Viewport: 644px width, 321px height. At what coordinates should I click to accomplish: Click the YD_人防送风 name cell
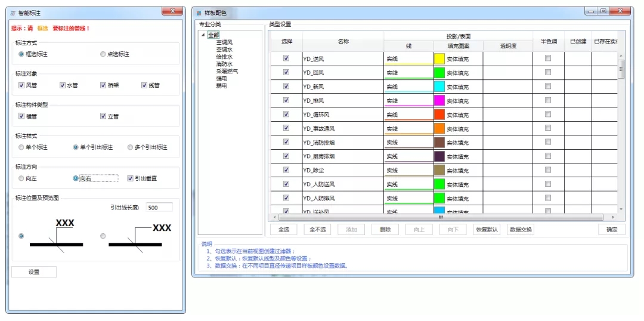(x=343, y=184)
